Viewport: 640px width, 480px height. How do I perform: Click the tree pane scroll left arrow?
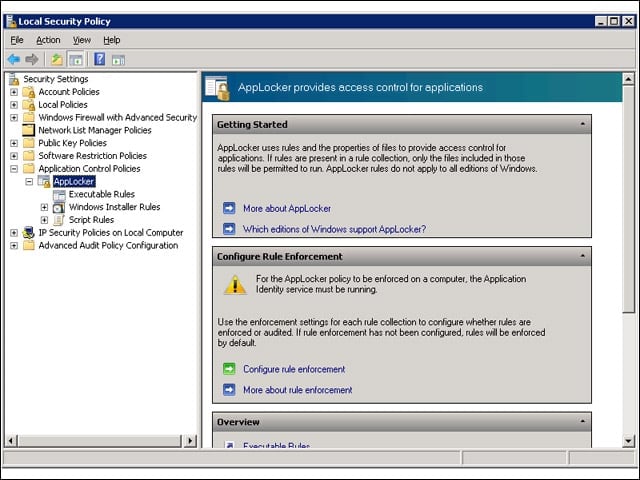pyautogui.click(x=11, y=441)
